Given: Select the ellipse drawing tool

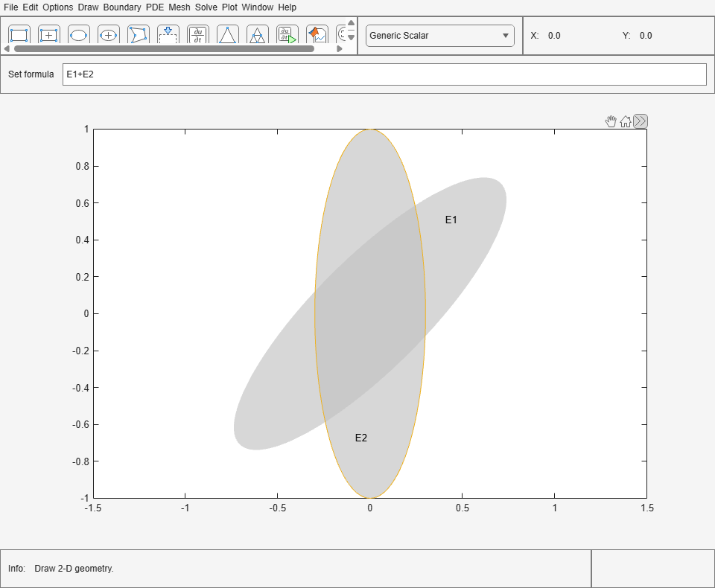Looking at the screenshot, I should [79, 34].
